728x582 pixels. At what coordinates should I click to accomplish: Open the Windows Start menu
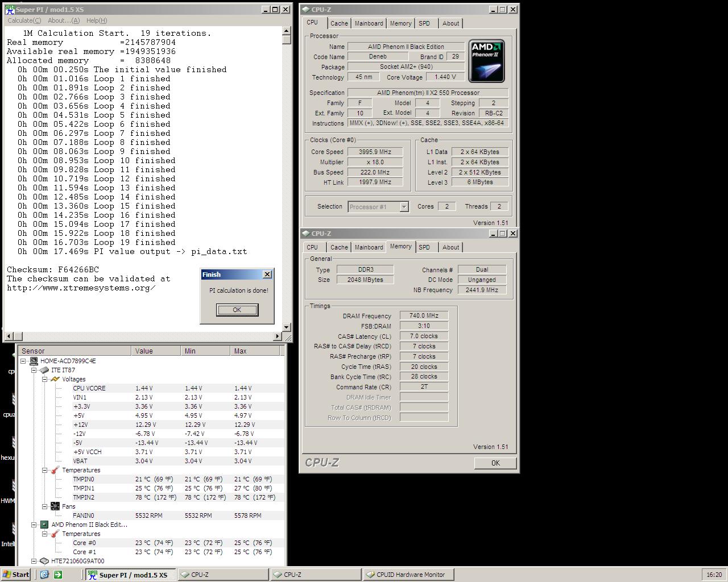point(15,575)
